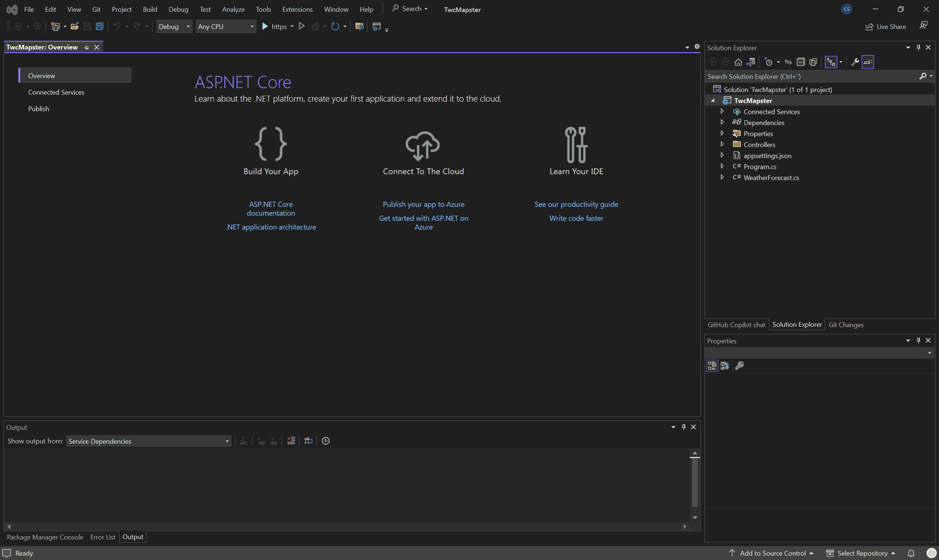This screenshot has height=560, width=939.
Task: Click Sync with Active Document arrows icon
Action: [x=788, y=62]
